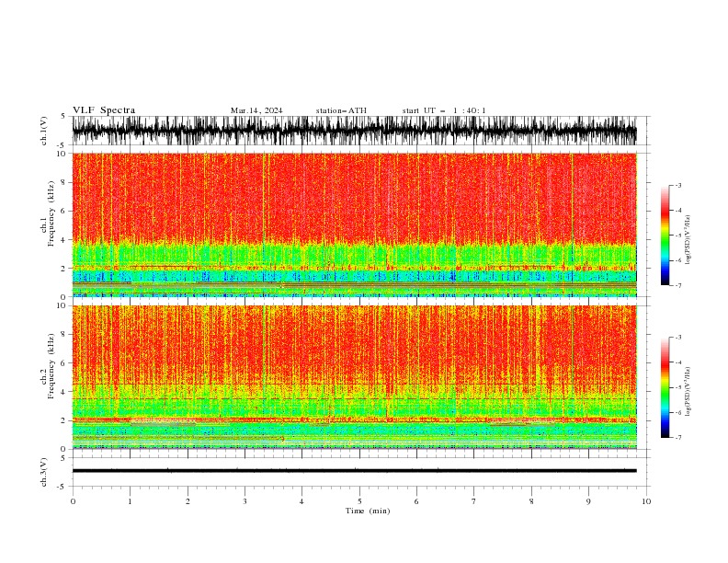Screen dimensions: 728x563
Task: Click the ch.1 color bar label 'log(PSD)(V²/Hz)'
Action: [x=688, y=240]
